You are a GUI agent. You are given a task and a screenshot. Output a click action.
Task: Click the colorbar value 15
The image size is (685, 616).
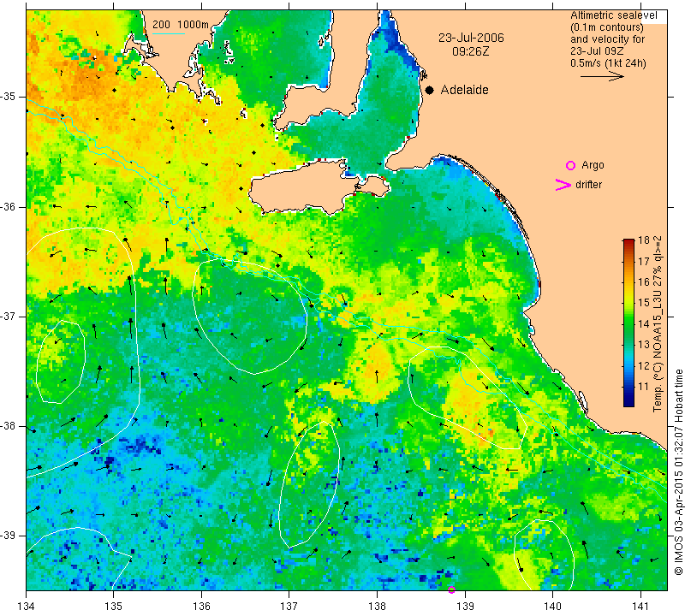click(x=644, y=303)
